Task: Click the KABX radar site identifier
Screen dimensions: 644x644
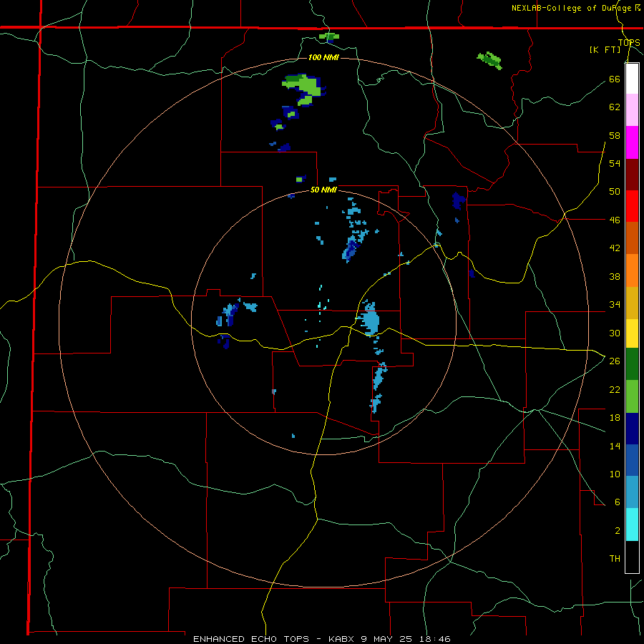Action: (x=343, y=639)
